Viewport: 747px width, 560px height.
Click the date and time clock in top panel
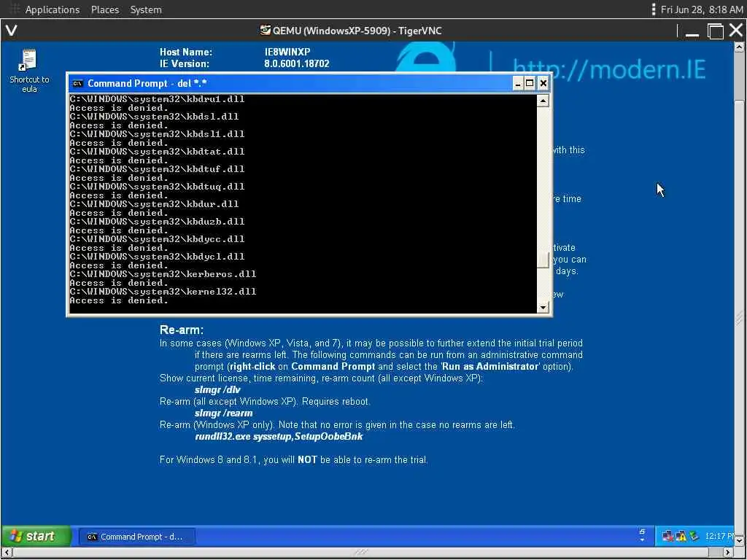(x=701, y=9)
